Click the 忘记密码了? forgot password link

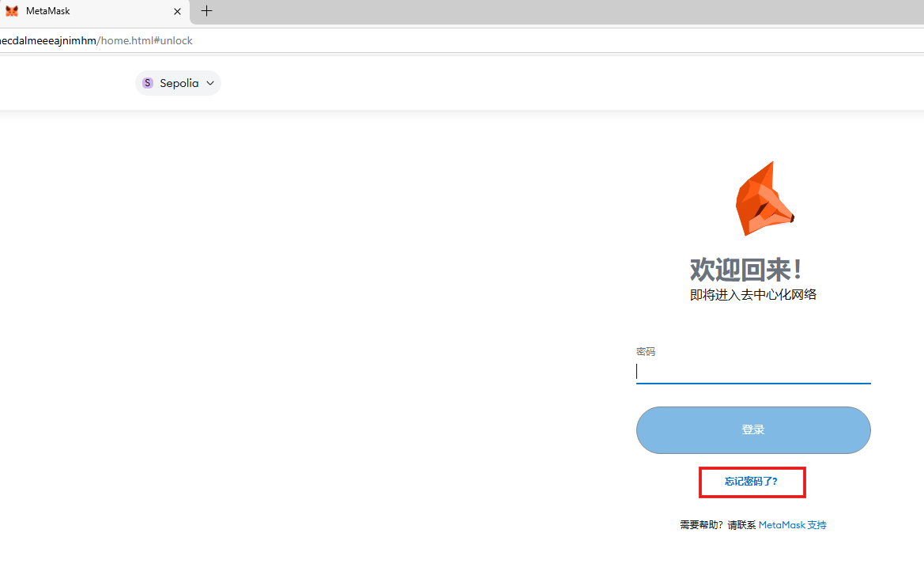tap(751, 482)
